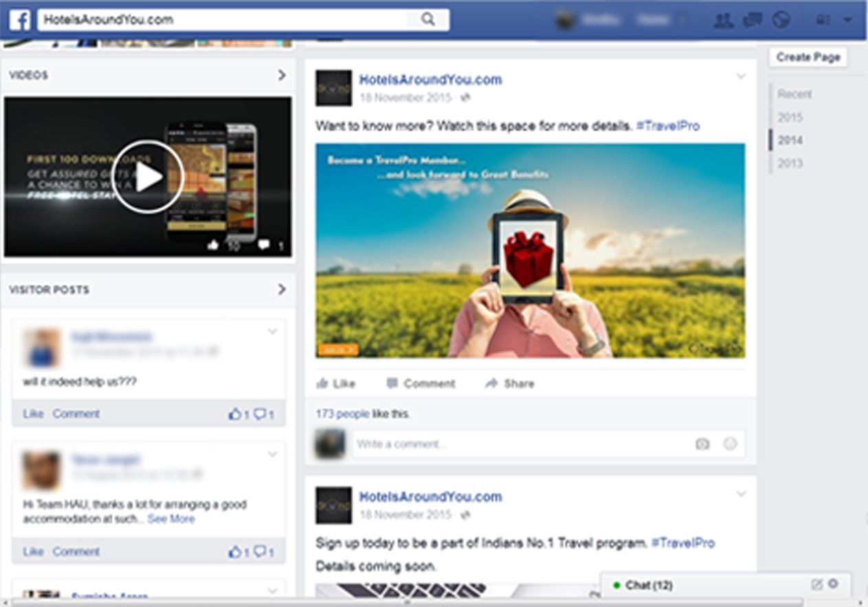This screenshot has width=868, height=607.
Task: Click privacy globe icon on 'Want to know more?' post
Action: tap(466, 98)
